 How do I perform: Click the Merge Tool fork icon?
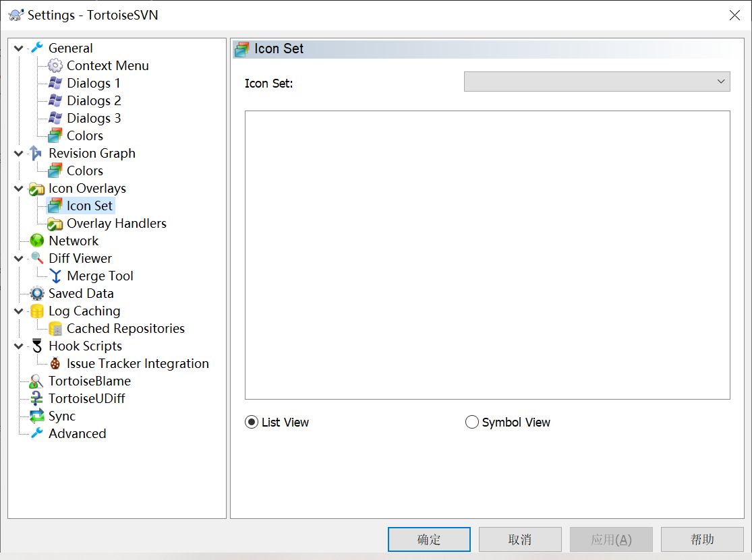click(x=55, y=276)
